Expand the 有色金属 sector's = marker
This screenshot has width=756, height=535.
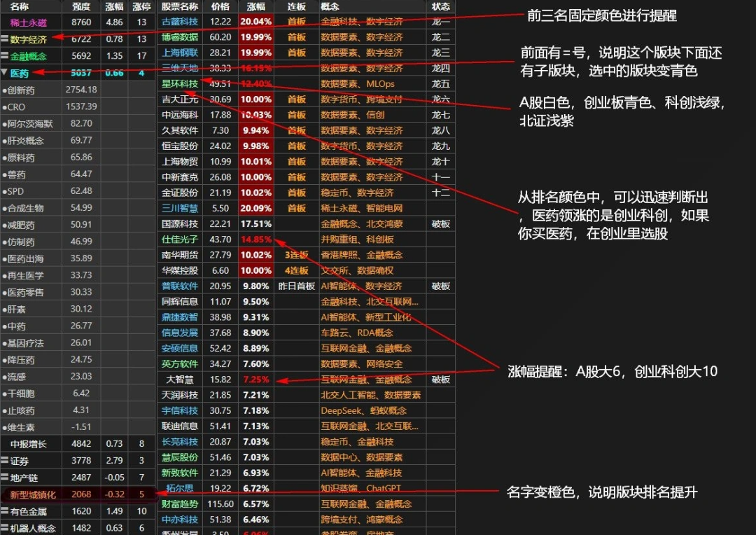point(4,511)
